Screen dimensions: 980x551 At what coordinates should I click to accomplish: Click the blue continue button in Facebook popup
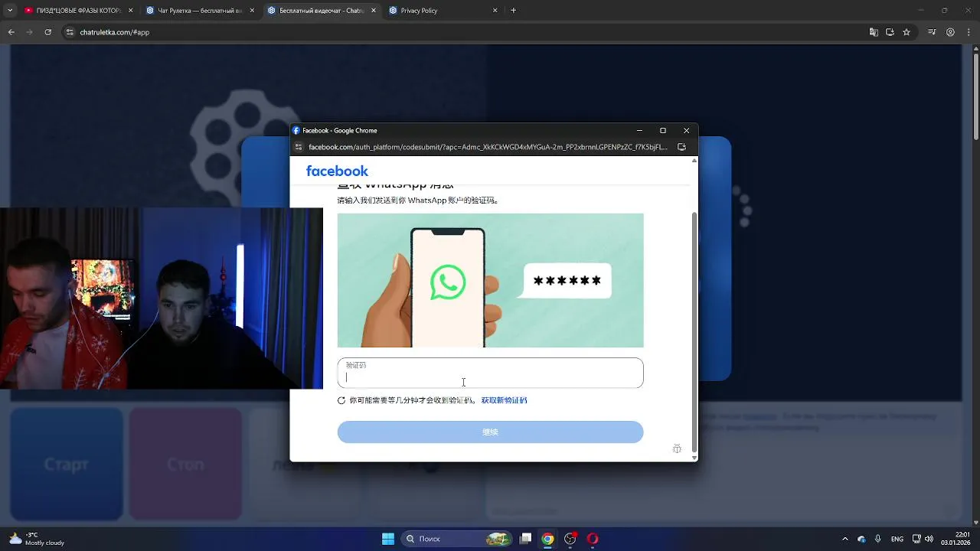coord(490,432)
